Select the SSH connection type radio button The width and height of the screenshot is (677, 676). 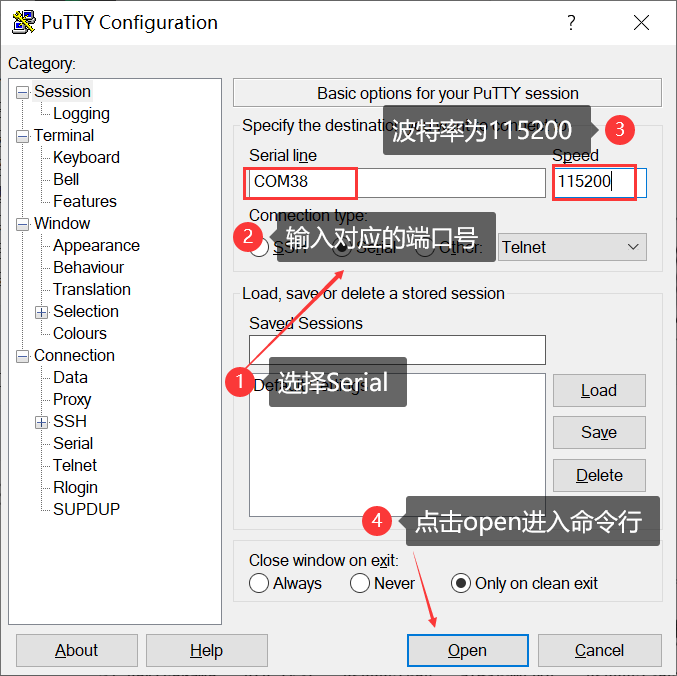(259, 247)
